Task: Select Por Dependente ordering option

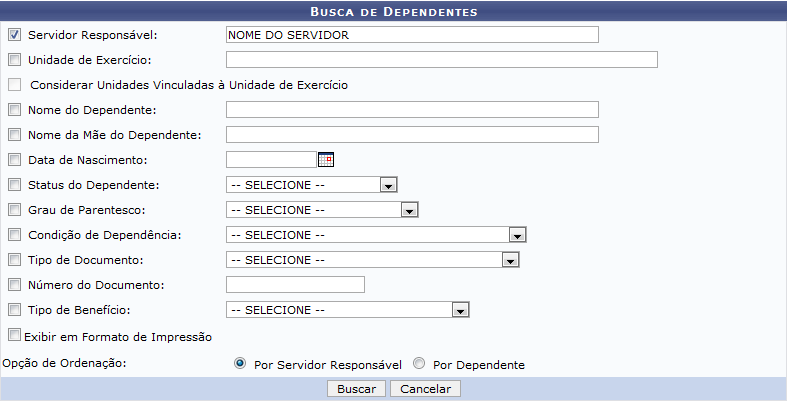Action: (x=419, y=364)
